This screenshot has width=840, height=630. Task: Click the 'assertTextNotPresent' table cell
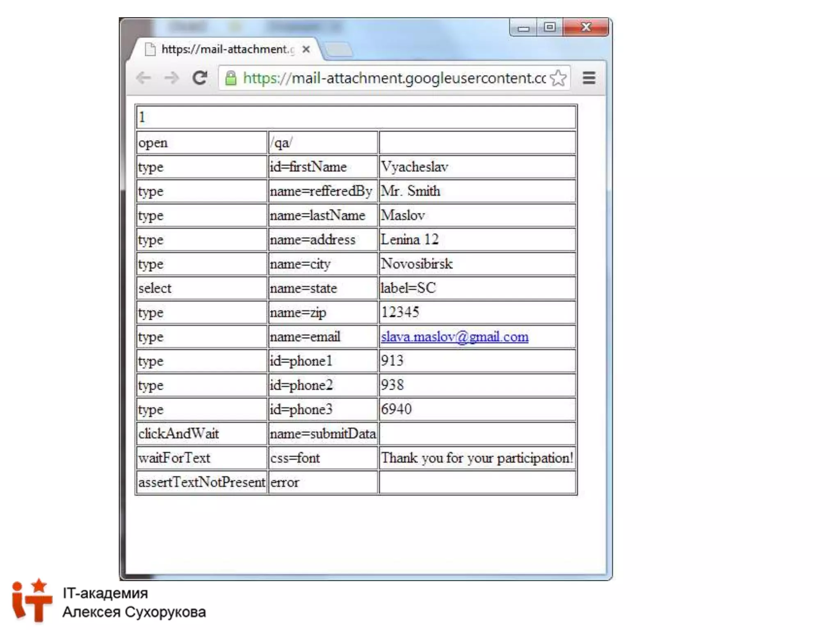point(201,482)
